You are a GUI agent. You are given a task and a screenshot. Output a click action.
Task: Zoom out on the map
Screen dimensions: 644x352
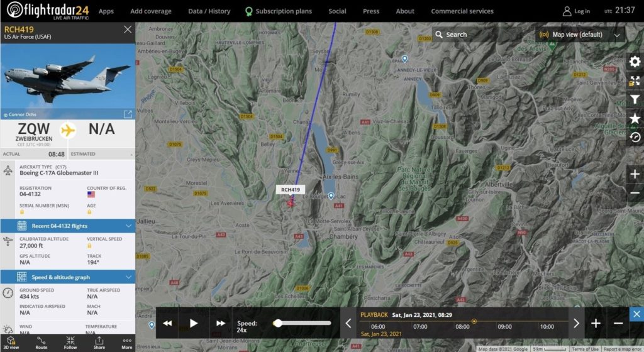pyautogui.click(x=635, y=193)
